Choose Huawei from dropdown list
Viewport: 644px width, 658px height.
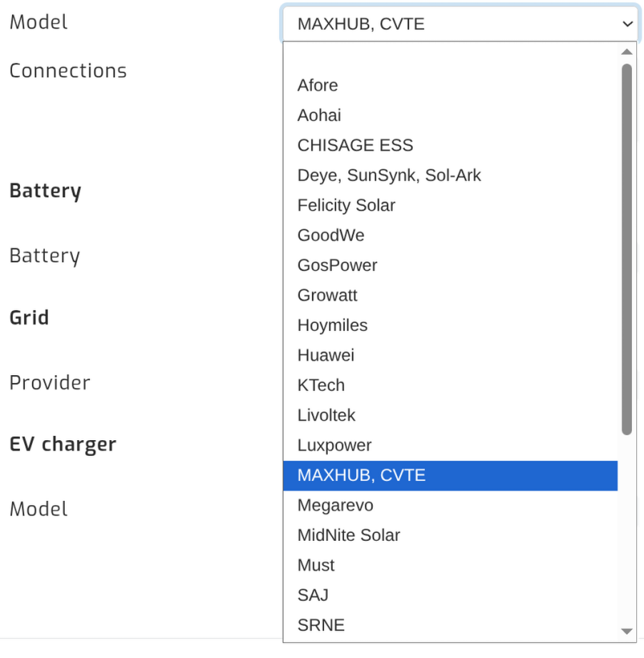(451, 356)
